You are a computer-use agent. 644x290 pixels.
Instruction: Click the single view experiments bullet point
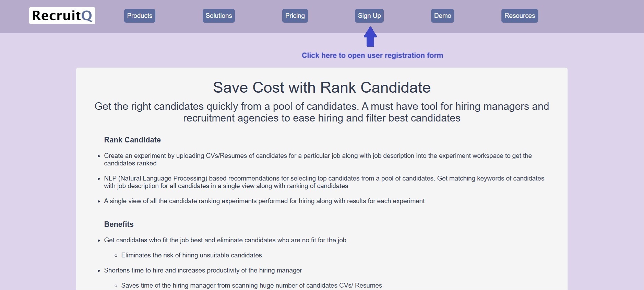coord(264,201)
